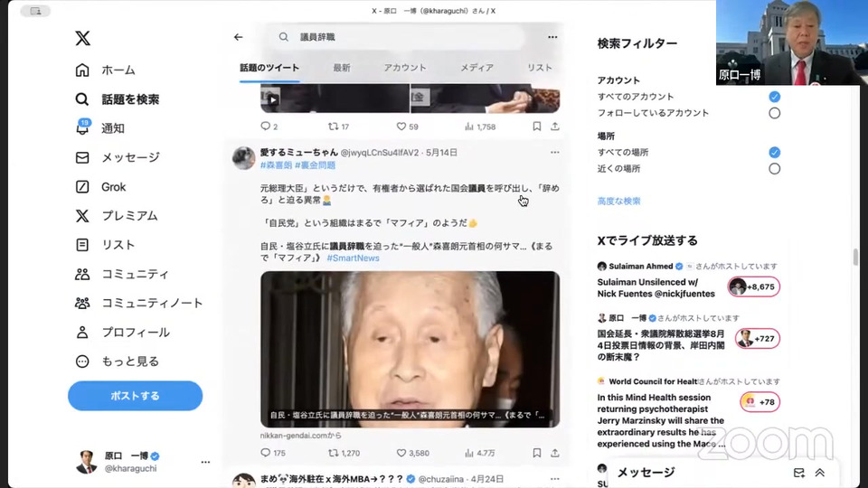
Task: Switch to 最新 tab
Action: click(x=342, y=68)
